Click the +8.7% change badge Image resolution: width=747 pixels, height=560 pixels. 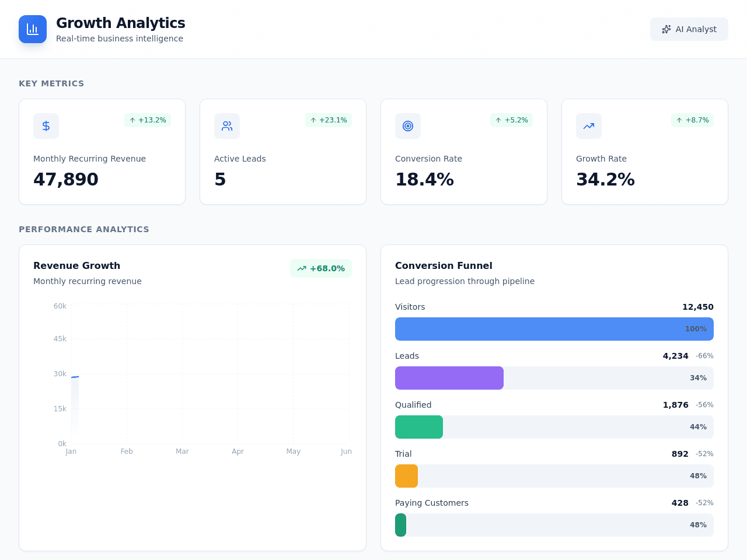pyautogui.click(x=692, y=120)
